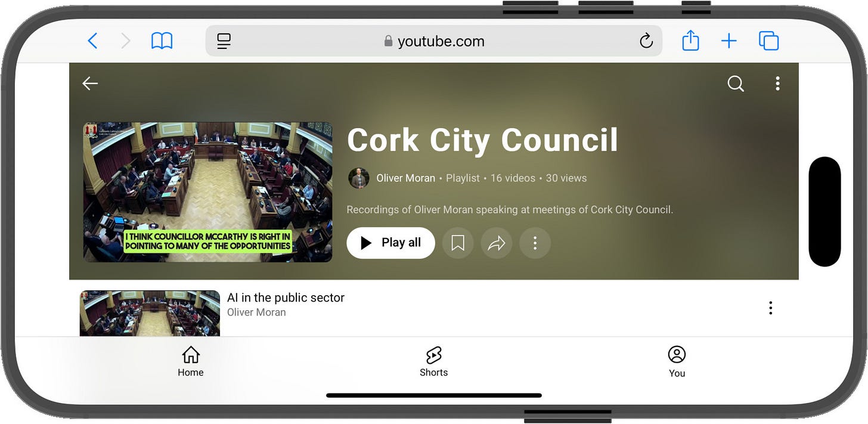Open AI in the public sector thumbnail
This screenshot has height=424, width=868.
pos(150,313)
